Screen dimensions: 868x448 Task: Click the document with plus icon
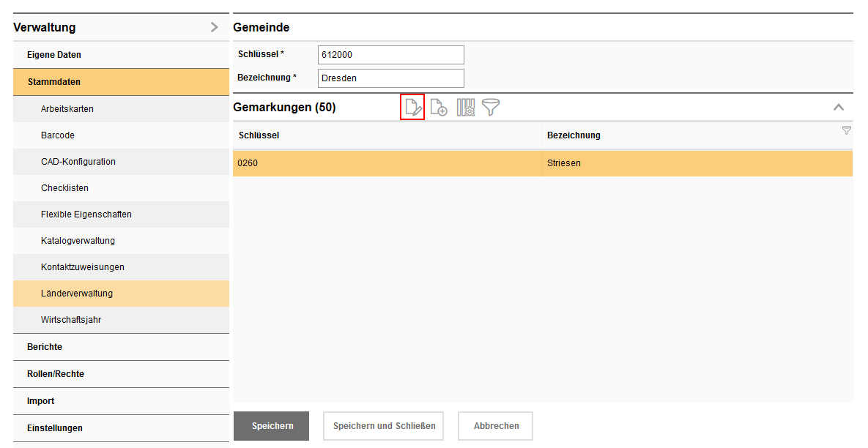[439, 107]
